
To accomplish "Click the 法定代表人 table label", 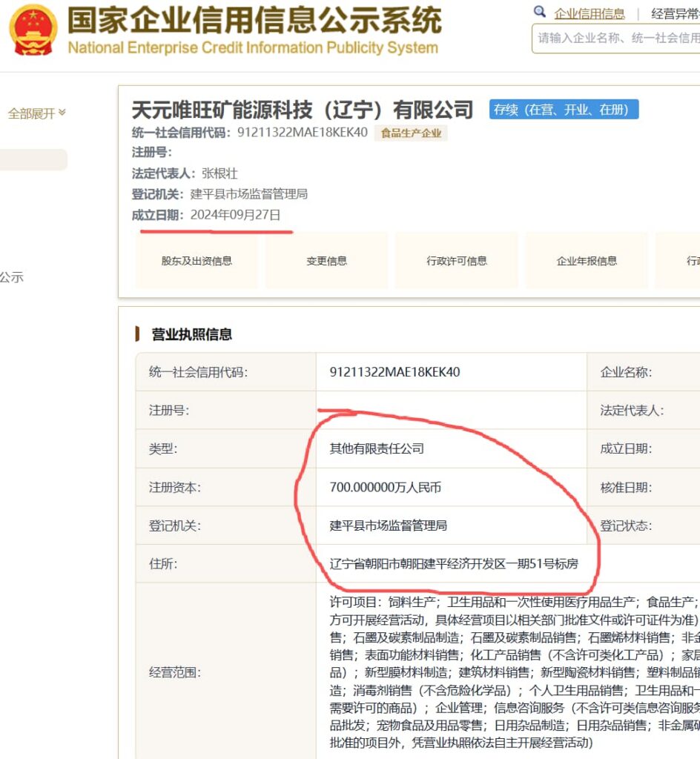I will 632,411.
